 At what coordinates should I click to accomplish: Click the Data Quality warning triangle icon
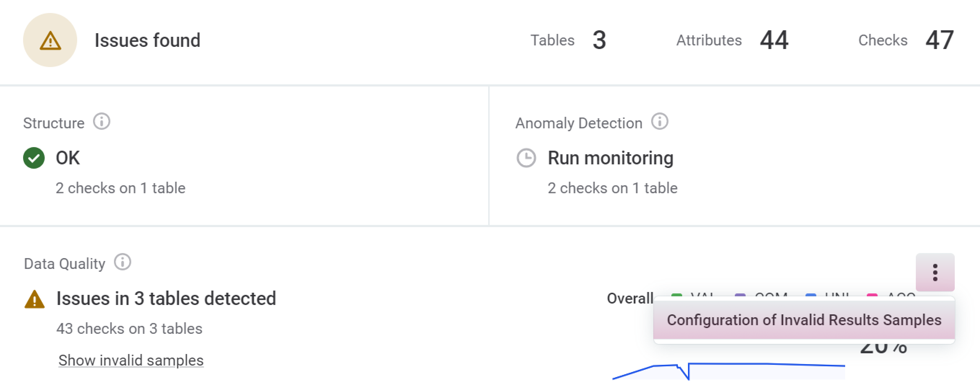click(x=34, y=299)
